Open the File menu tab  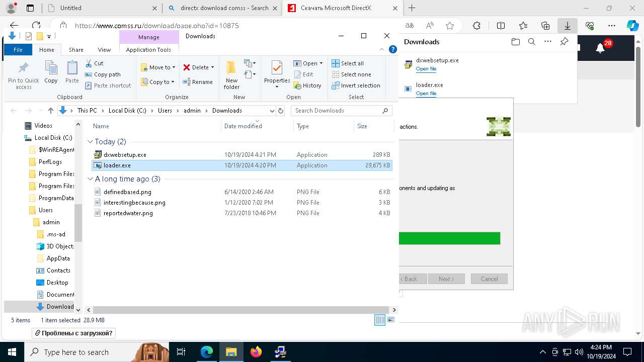click(x=18, y=50)
